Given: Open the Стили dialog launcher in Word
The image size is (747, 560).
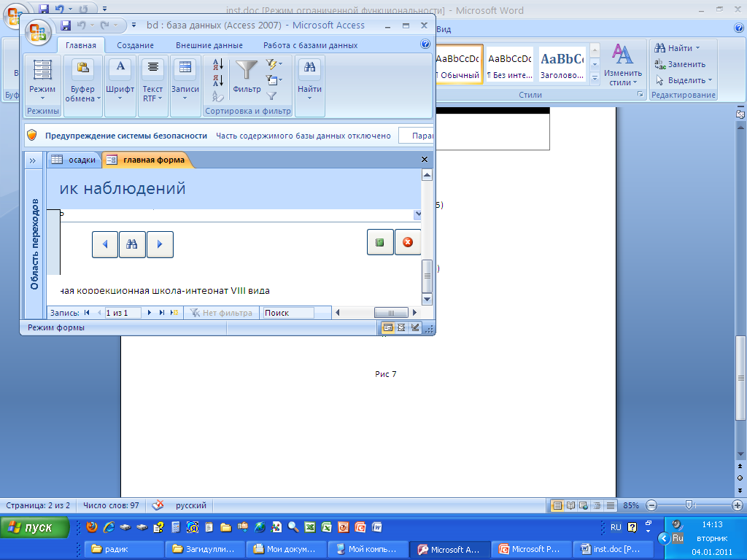Looking at the screenshot, I should click(640, 95).
